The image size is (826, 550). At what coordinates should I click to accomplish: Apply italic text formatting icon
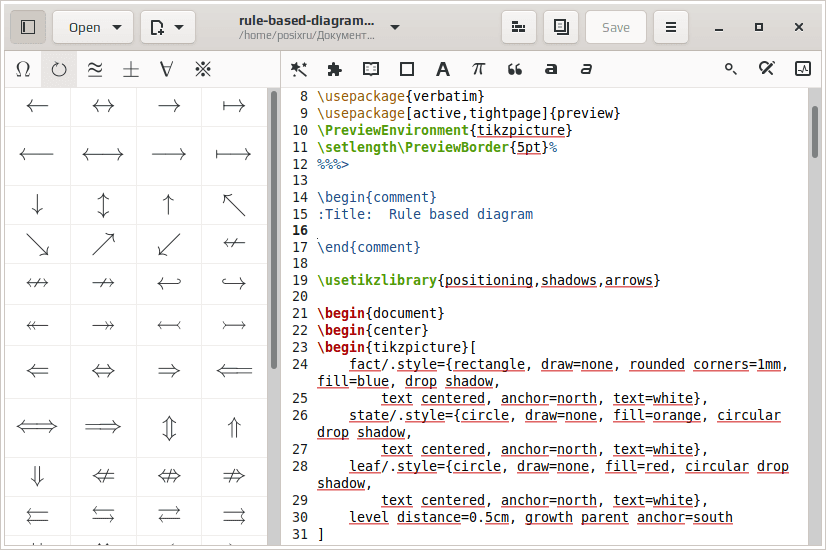[586, 69]
